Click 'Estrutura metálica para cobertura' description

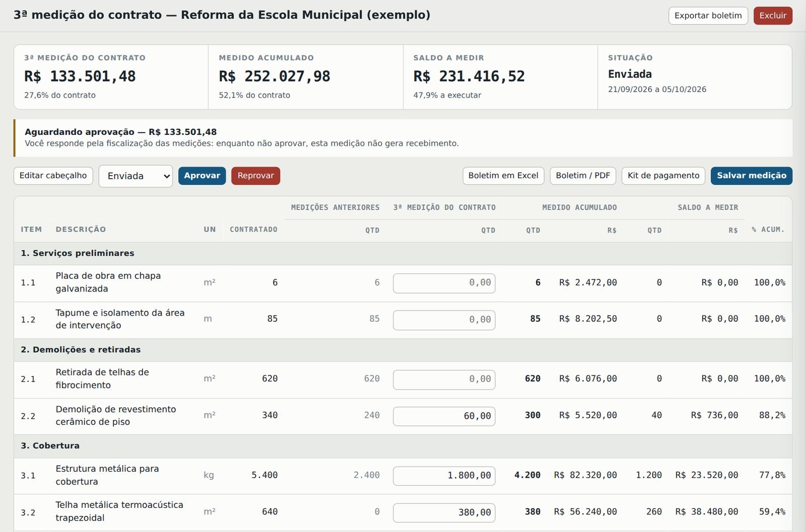click(107, 475)
